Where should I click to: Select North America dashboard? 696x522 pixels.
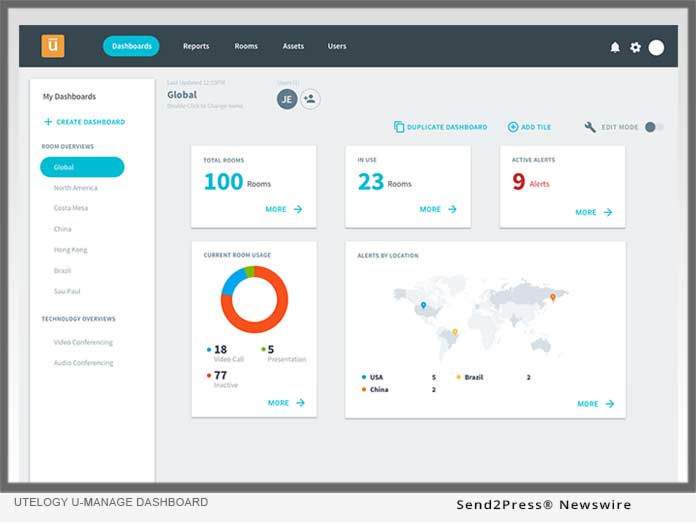pos(75,188)
